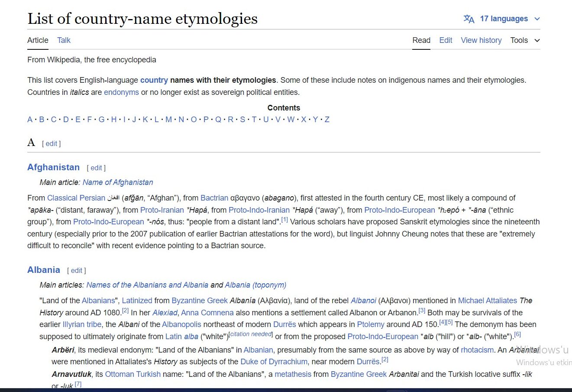This screenshot has height=392, width=572.
Task: Open the 17 languages translate icon
Action: (469, 19)
